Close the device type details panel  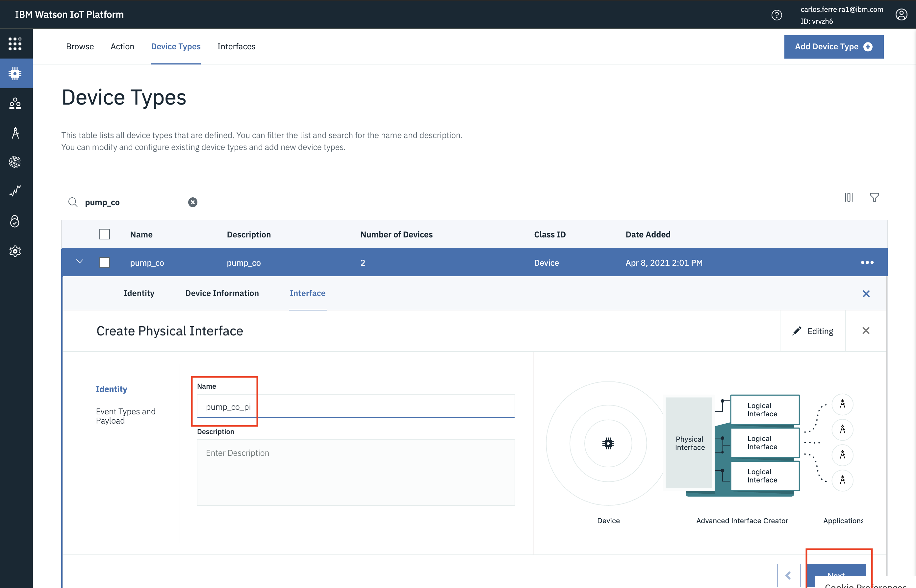[866, 293]
